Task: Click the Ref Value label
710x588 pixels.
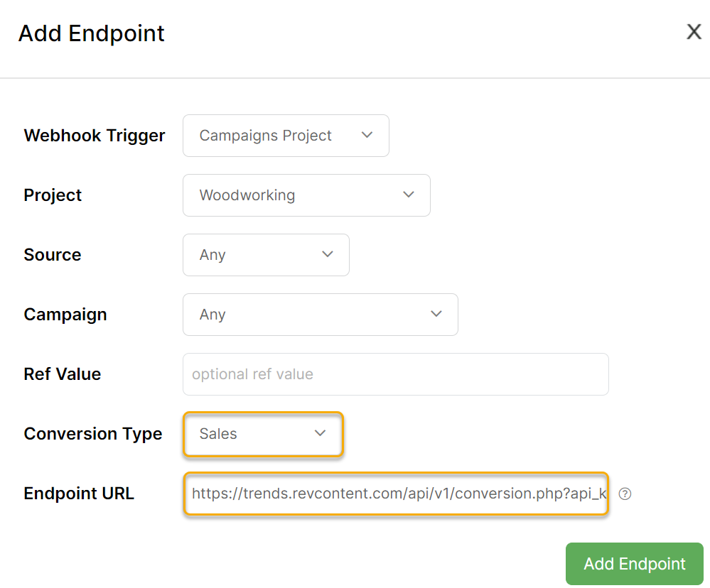Action: 63,374
